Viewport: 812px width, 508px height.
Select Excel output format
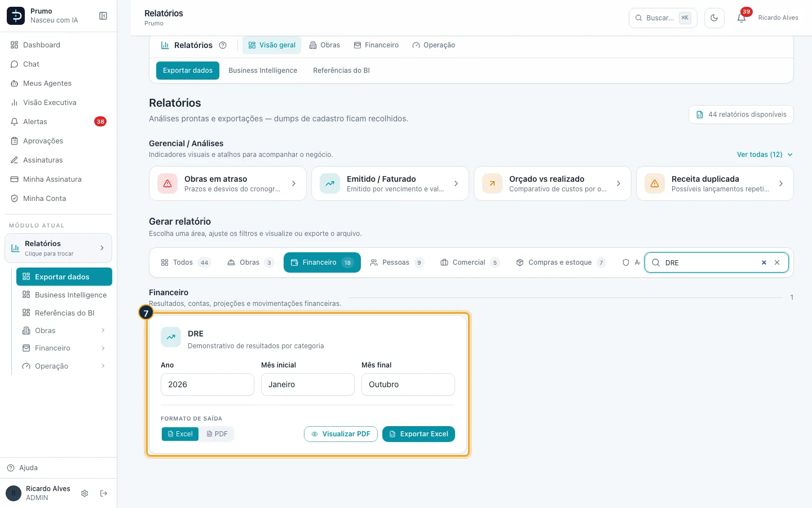pos(180,434)
